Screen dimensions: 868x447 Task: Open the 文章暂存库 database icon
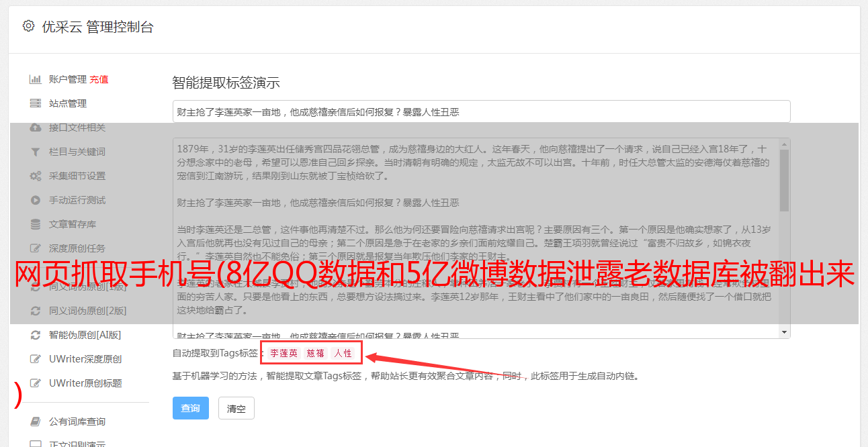tap(36, 224)
